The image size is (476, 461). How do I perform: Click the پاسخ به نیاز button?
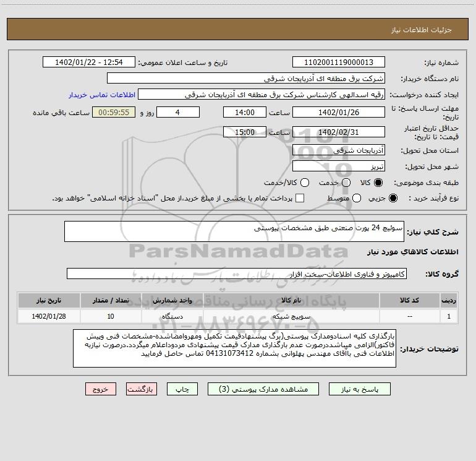point(360,389)
